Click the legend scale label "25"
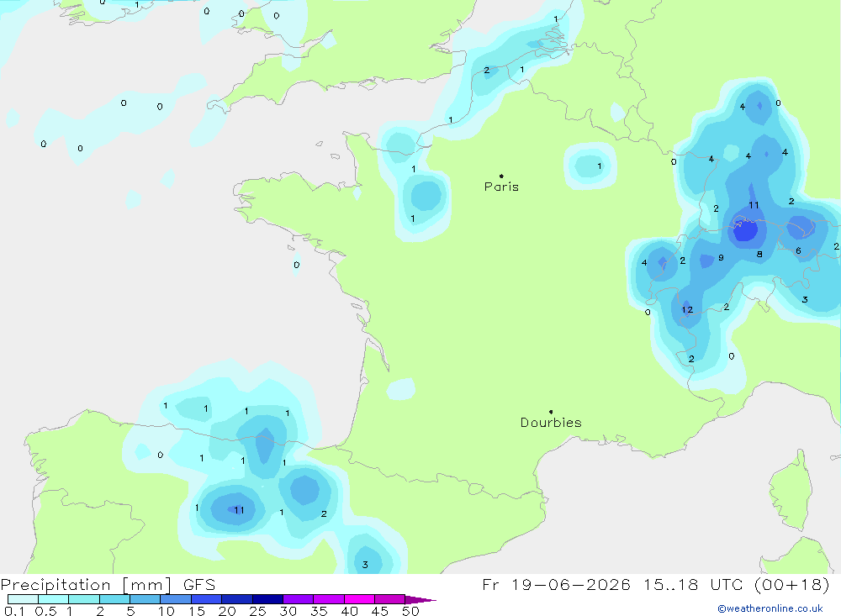Image resolution: width=841 pixels, height=616 pixels. point(258,611)
